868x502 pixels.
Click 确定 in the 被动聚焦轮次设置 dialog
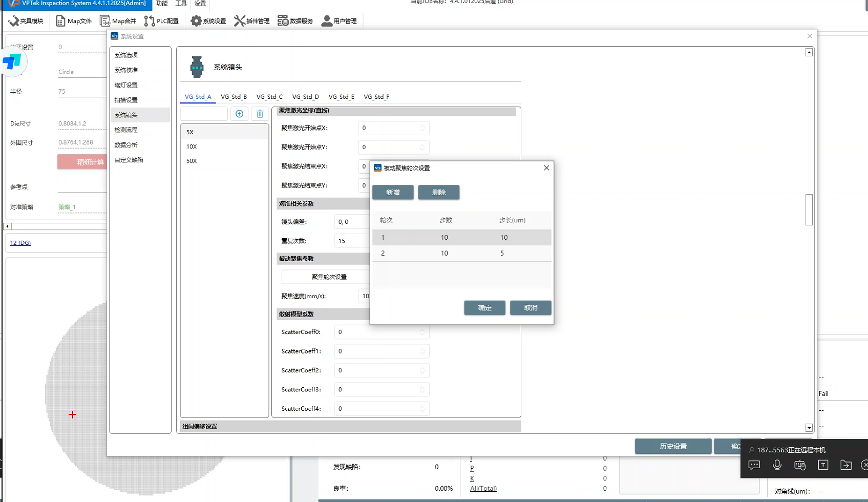(x=484, y=308)
